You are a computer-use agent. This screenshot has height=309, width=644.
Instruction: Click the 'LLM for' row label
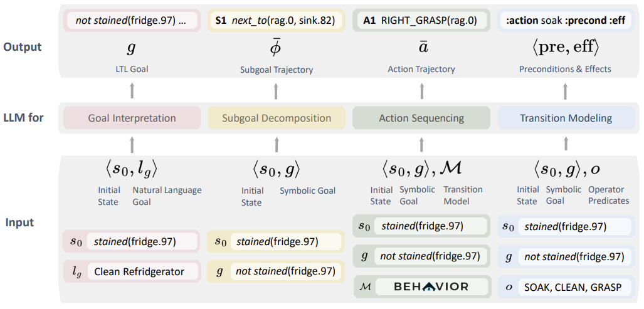[23, 117]
